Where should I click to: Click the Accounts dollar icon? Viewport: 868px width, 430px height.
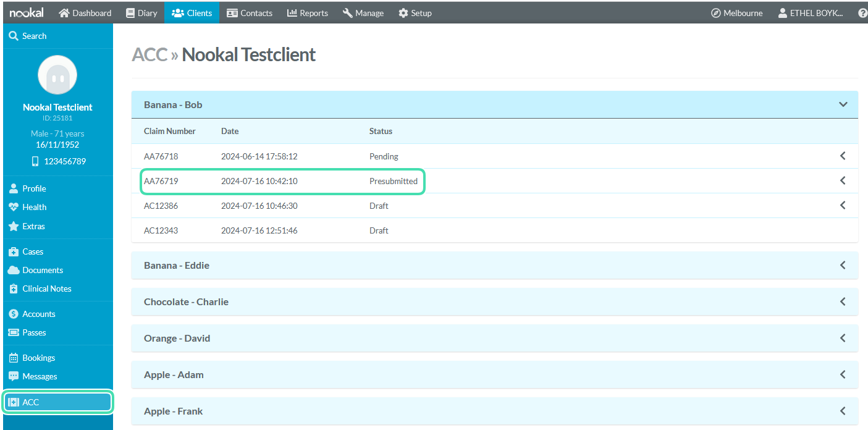(14, 314)
